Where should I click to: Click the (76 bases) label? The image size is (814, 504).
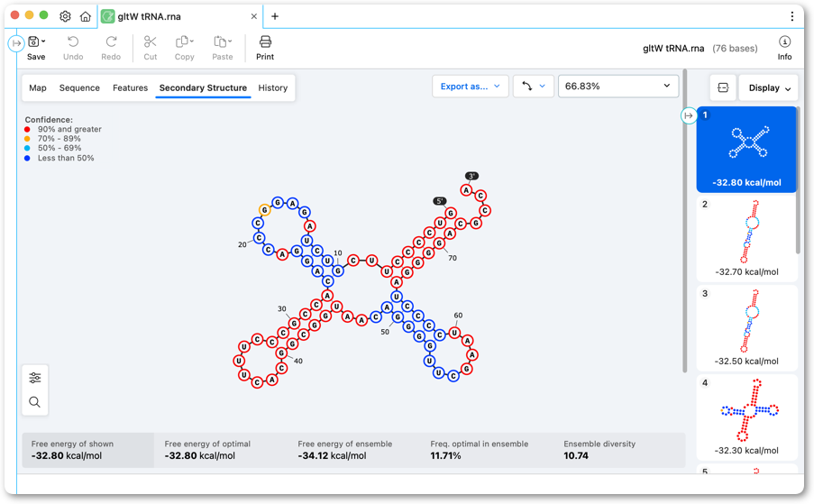735,49
